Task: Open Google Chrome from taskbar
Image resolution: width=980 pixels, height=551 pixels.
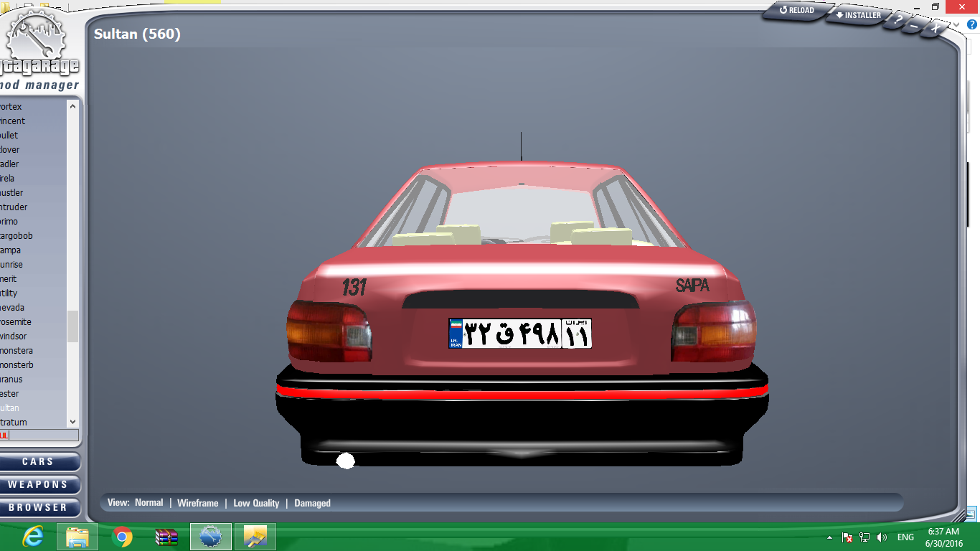Action: (122, 537)
